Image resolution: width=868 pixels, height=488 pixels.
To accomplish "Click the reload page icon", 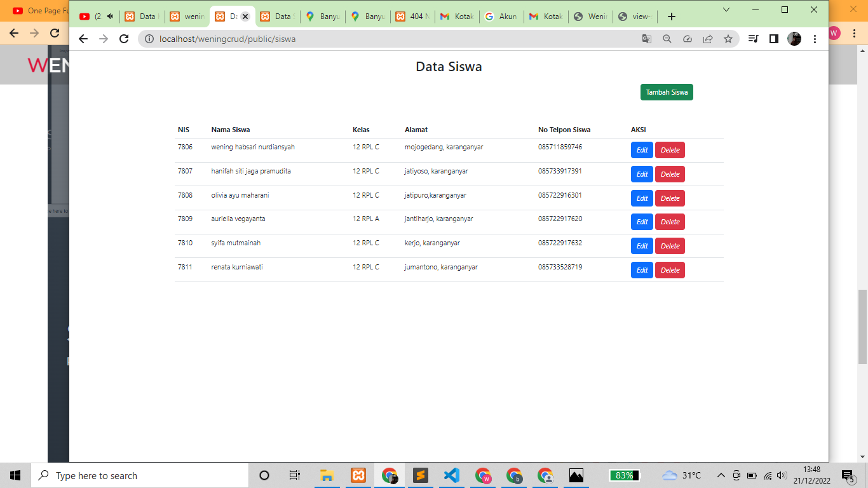I will click(124, 39).
